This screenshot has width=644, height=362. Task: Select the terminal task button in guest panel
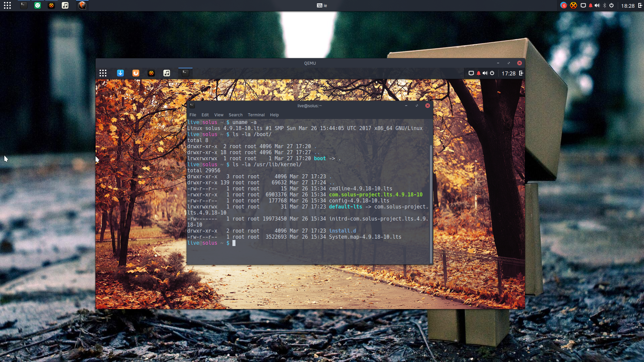[x=185, y=73]
